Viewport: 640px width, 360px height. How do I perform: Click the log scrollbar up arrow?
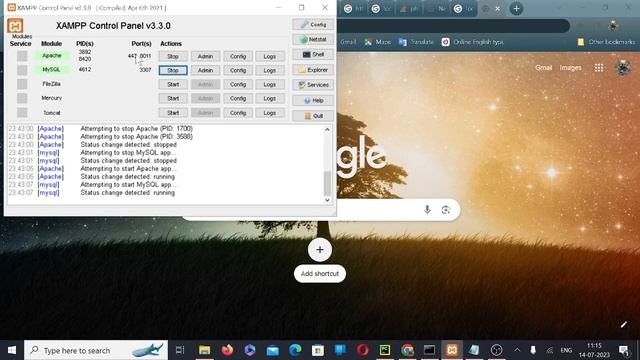[x=327, y=129]
